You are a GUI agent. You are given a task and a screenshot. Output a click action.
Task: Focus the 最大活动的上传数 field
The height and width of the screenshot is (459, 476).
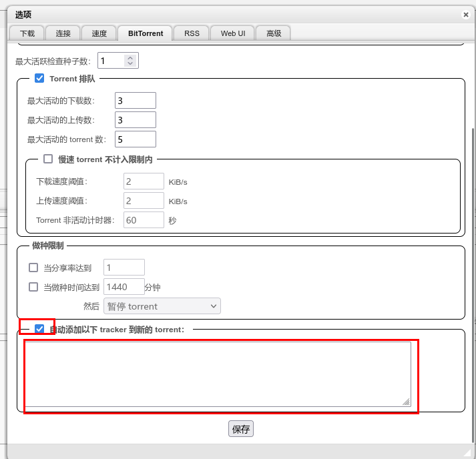tap(135, 120)
